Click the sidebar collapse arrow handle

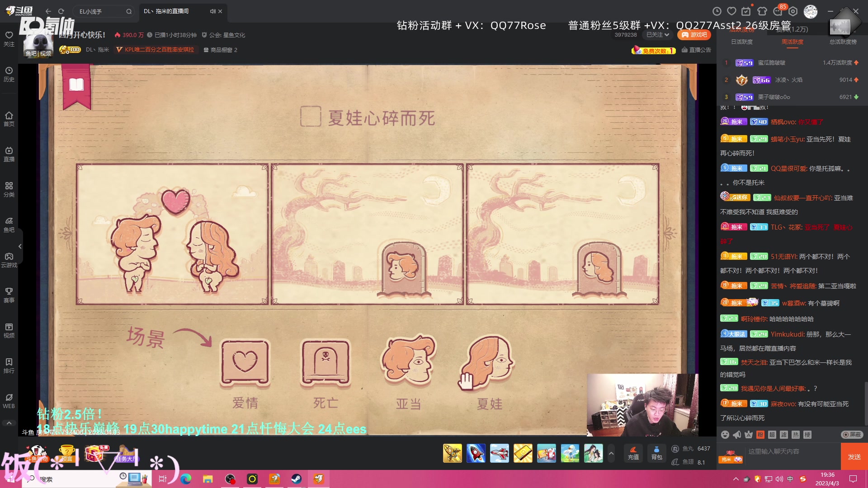point(20,246)
